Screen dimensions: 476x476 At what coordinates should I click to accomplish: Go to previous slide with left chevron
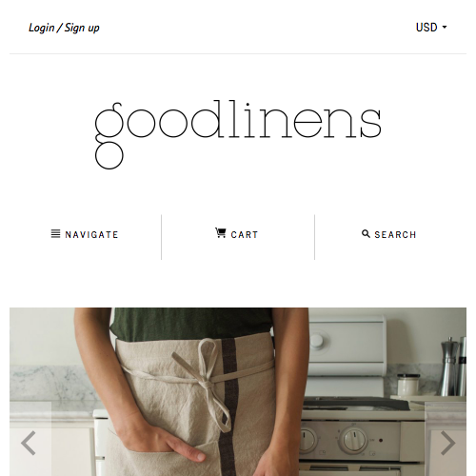29,443
